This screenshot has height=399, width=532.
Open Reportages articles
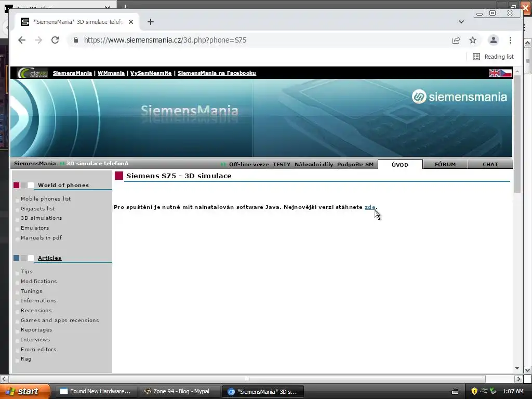pyautogui.click(x=36, y=330)
